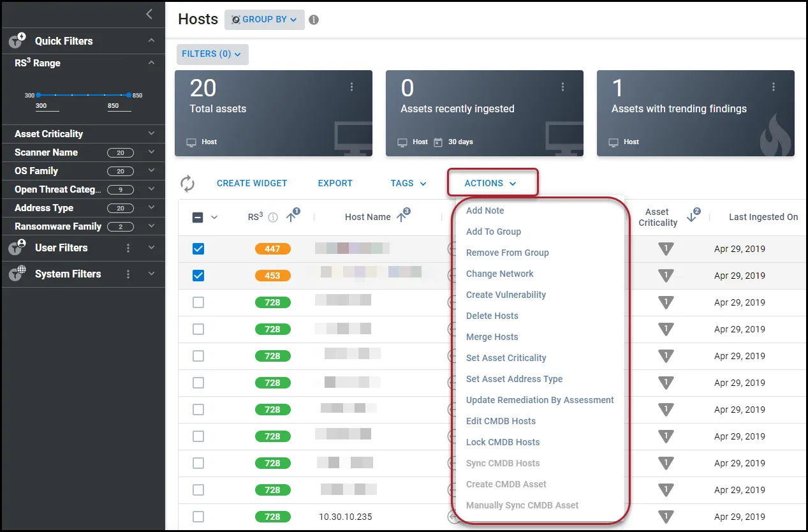Viewport: 808px width, 532px height.
Task: Check the checkbox in the first 728 row
Action: pyautogui.click(x=198, y=302)
